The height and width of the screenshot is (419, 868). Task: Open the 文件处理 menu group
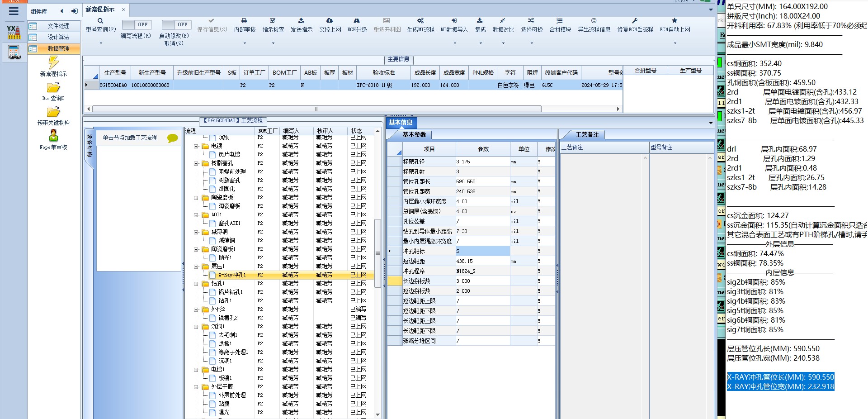(54, 26)
